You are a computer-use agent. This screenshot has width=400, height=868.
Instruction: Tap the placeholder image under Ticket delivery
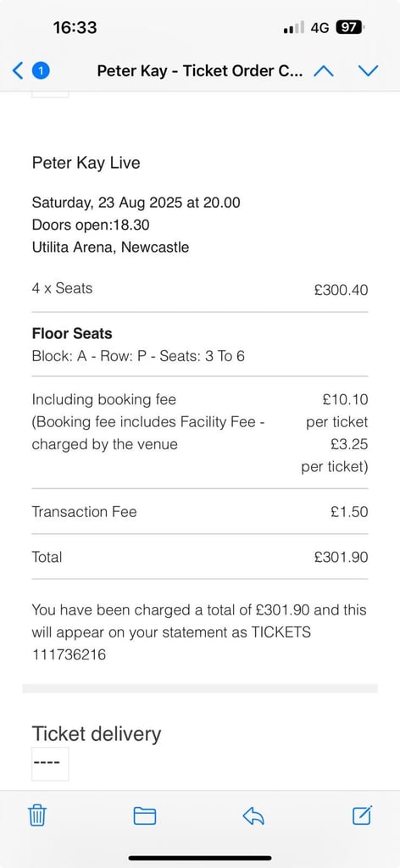click(x=50, y=764)
